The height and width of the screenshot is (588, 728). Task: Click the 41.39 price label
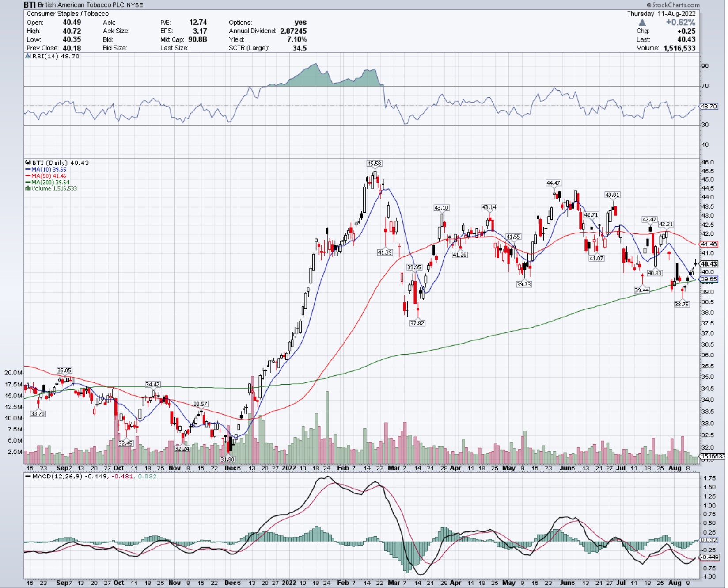tap(385, 252)
